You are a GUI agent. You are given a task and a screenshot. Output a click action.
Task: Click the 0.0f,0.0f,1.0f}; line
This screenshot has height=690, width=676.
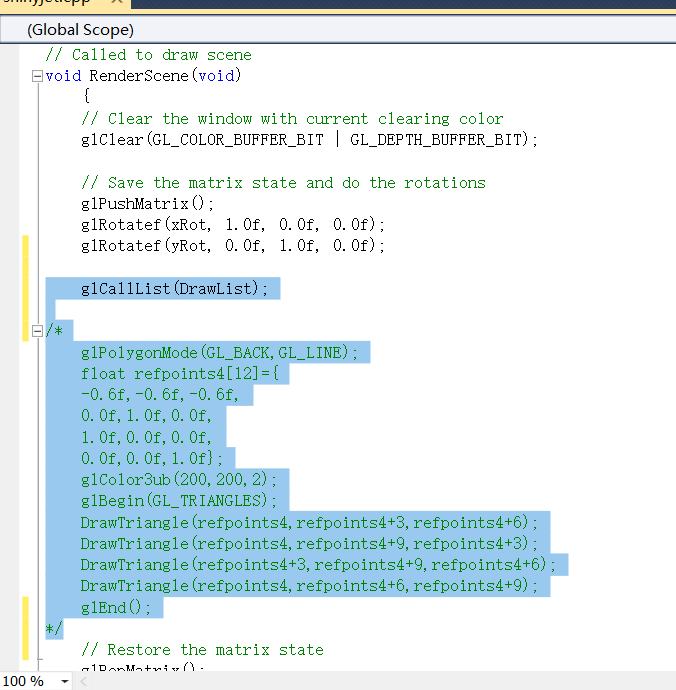click(152, 459)
